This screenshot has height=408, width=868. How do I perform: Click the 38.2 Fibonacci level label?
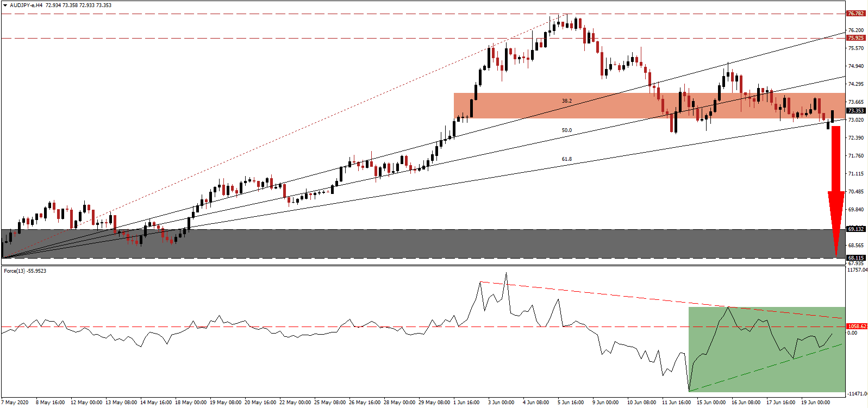coord(566,101)
